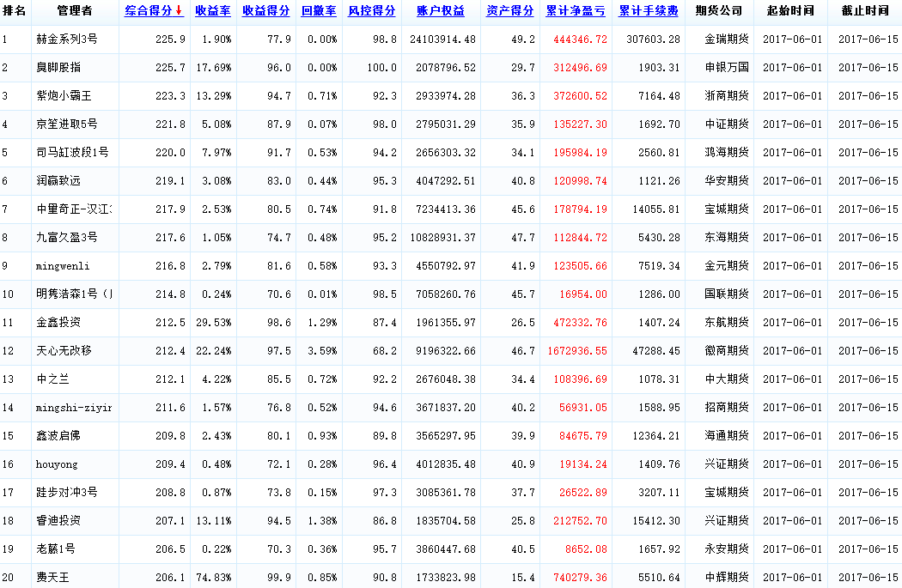Sort table by 账户权益 header

(x=441, y=11)
